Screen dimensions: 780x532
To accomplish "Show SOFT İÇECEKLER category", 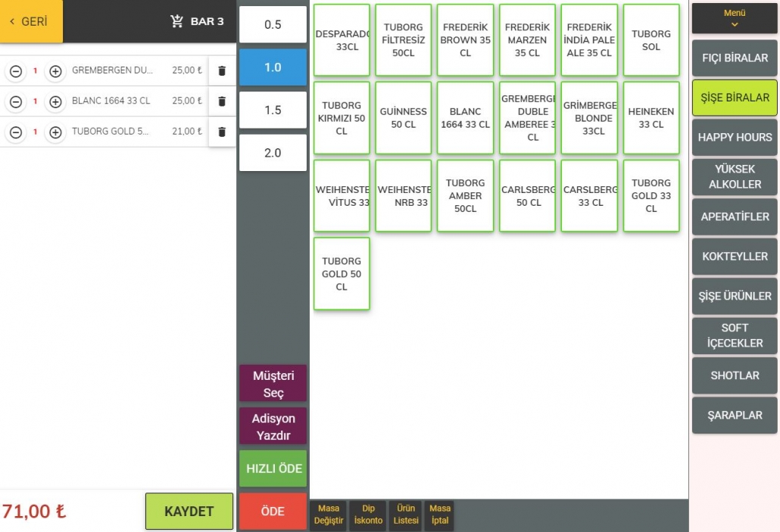I will (735, 335).
